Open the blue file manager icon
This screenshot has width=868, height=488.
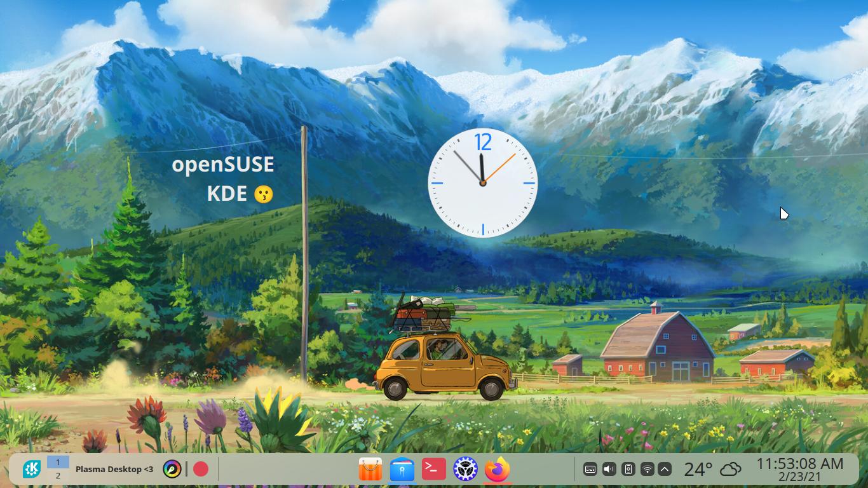tap(402, 469)
